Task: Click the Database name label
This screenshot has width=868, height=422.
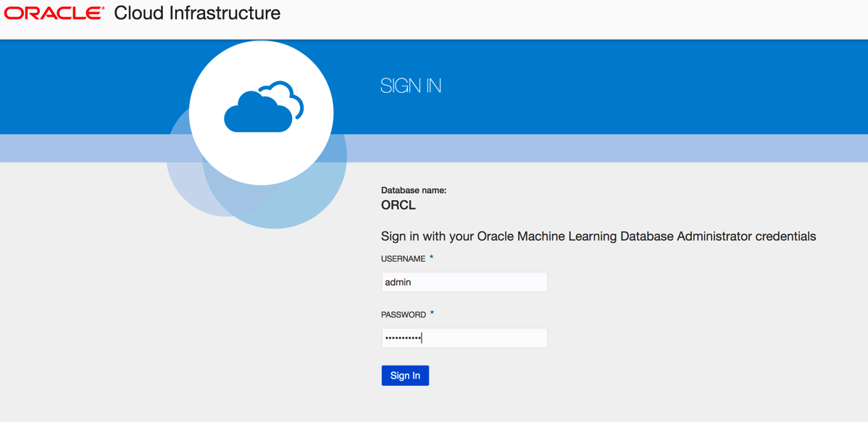Action: click(x=414, y=191)
